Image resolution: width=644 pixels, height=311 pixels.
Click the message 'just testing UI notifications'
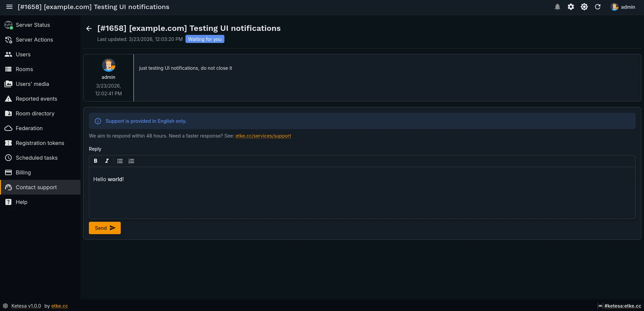tap(185, 68)
